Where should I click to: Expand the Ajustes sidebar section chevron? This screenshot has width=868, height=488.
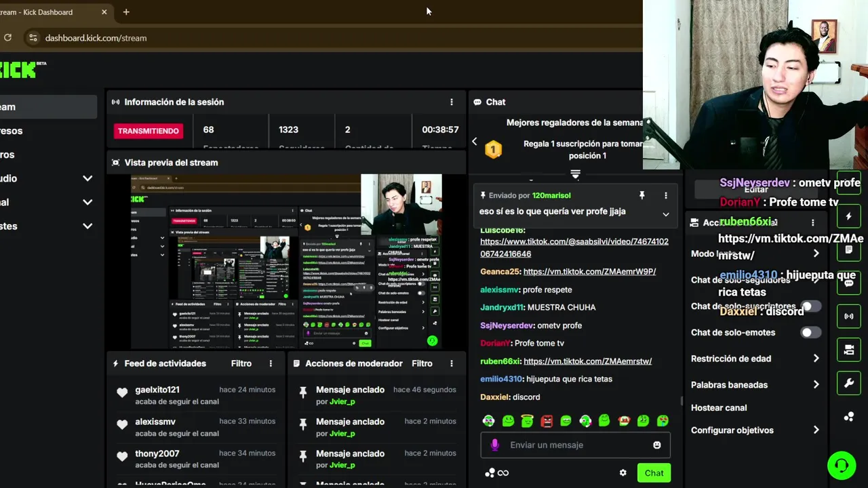click(x=87, y=226)
